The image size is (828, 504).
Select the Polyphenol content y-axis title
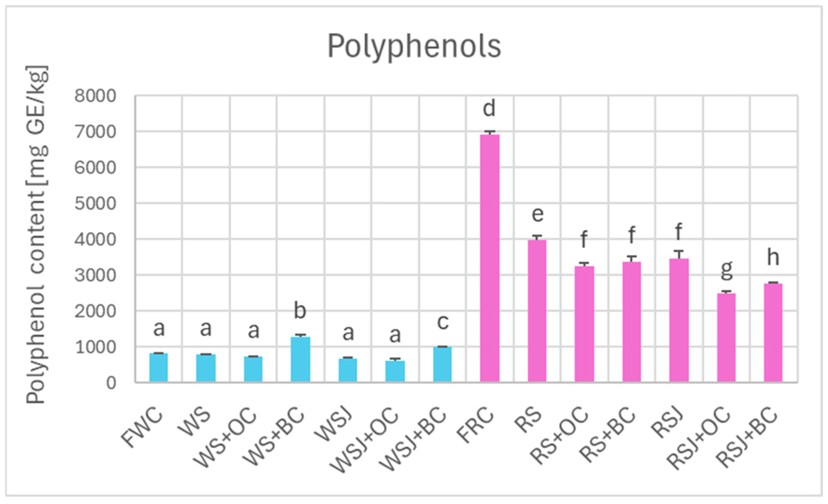[37, 235]
